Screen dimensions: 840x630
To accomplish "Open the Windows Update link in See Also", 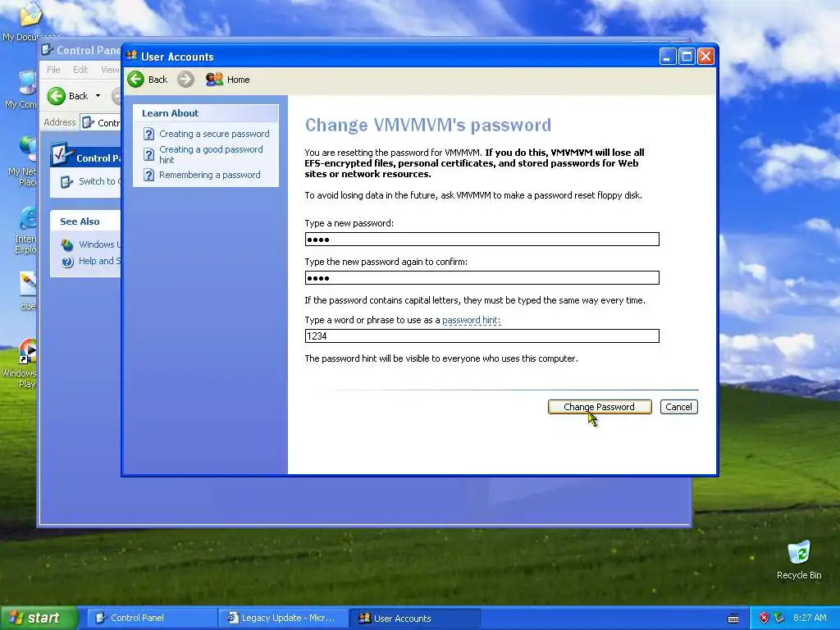I will (x=99, y=244).
